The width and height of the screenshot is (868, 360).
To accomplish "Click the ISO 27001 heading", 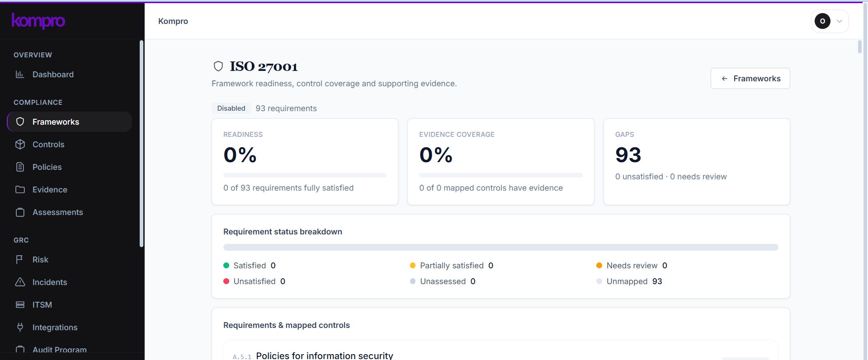I will pos(264,66).
